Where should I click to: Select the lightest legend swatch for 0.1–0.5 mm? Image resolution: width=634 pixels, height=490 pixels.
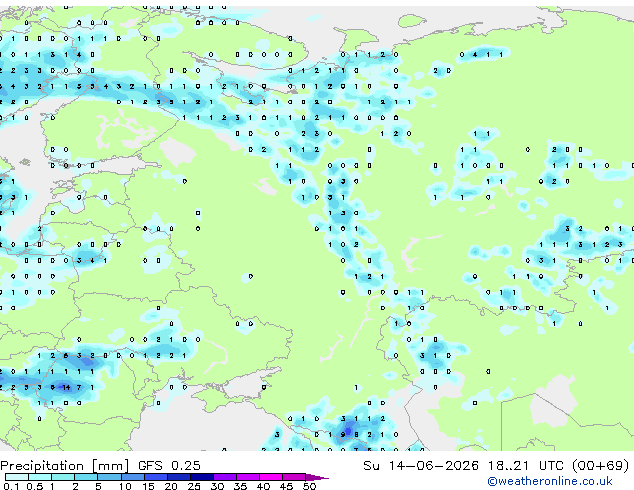click(17, 477)
